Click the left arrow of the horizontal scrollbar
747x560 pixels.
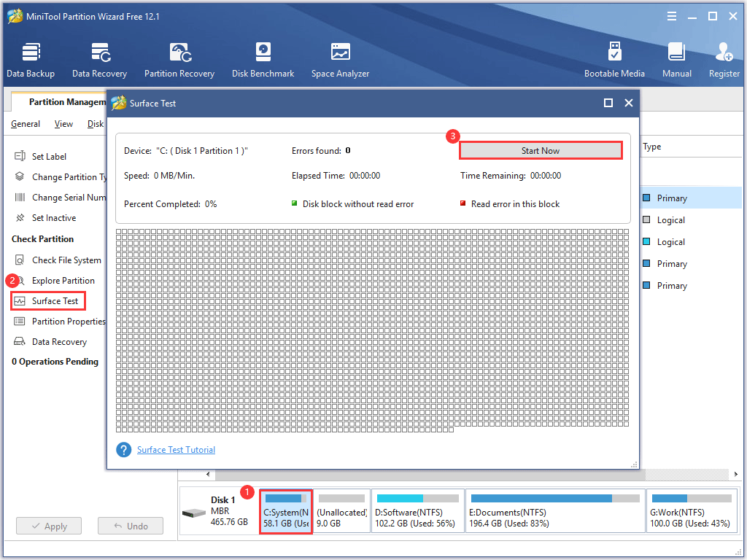coord(208,474)
